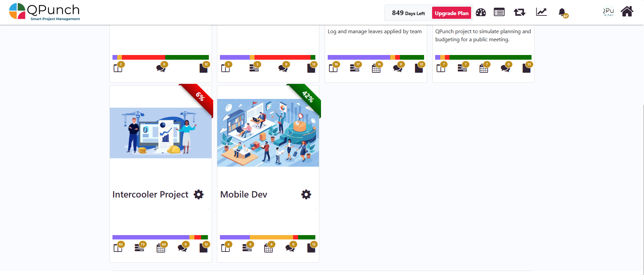Open the line chart reports icon
The height and width of the screenshot is (275, 644).
(x=541, y=12)
